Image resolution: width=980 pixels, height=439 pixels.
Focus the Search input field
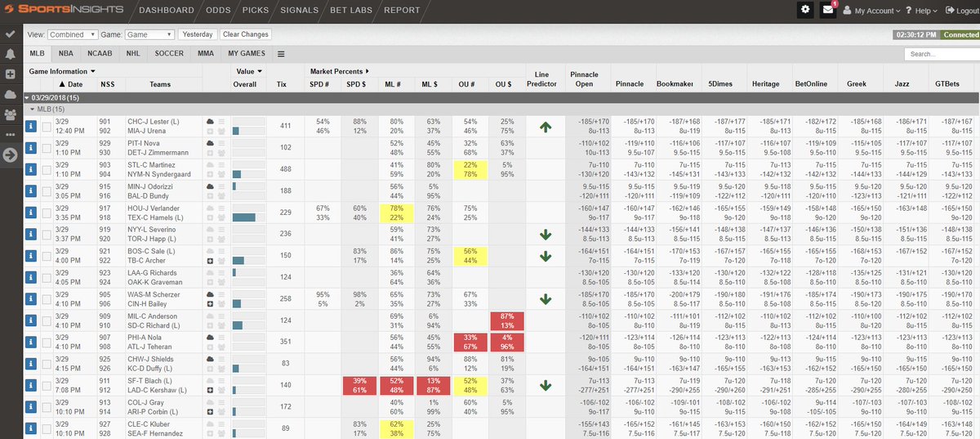pos(942,54)
